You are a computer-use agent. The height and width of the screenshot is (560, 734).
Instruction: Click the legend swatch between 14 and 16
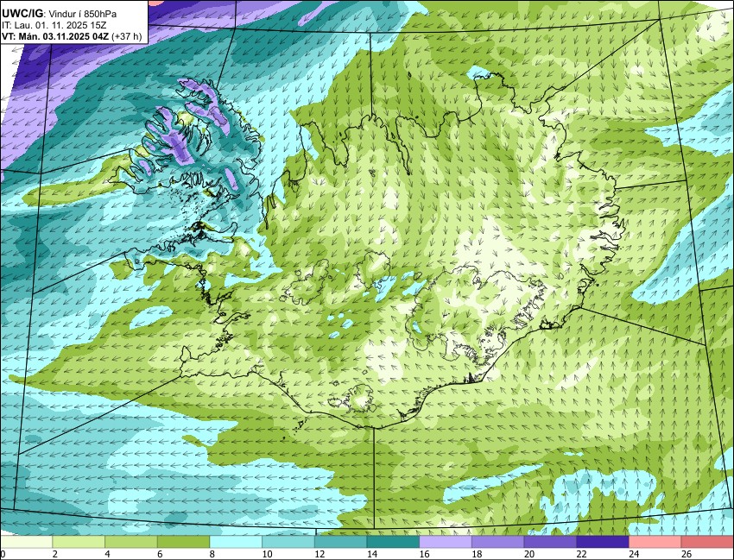(x=393, y=542)
